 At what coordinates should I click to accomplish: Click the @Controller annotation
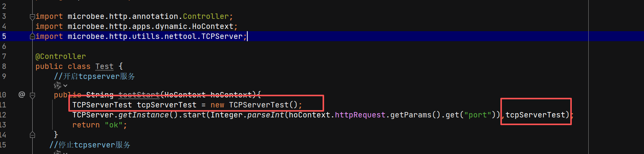(x=61, y=56)
